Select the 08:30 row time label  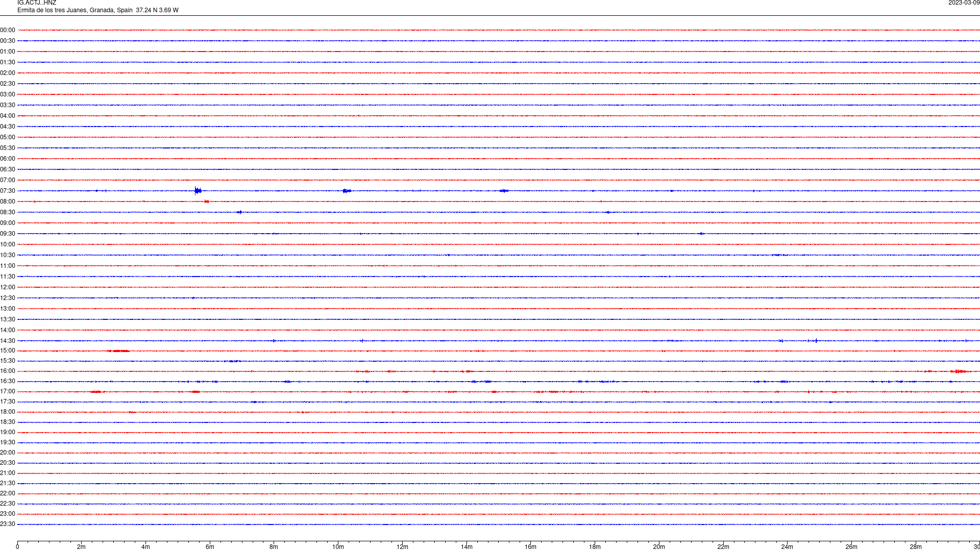pos(8,212)
